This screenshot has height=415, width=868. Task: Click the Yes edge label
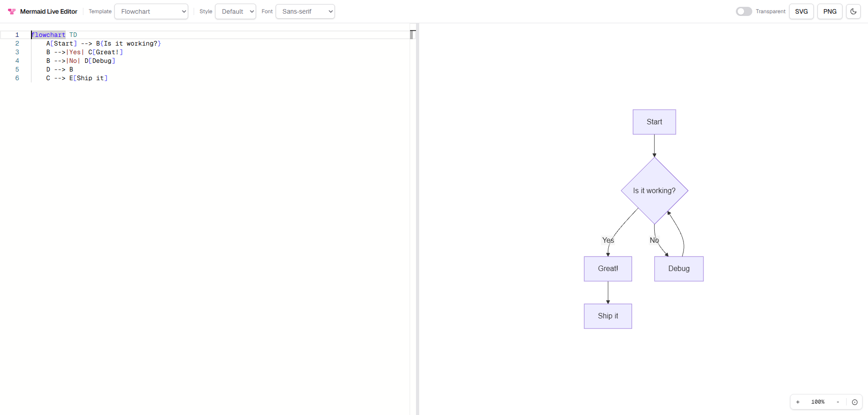(x=608, y=240)
